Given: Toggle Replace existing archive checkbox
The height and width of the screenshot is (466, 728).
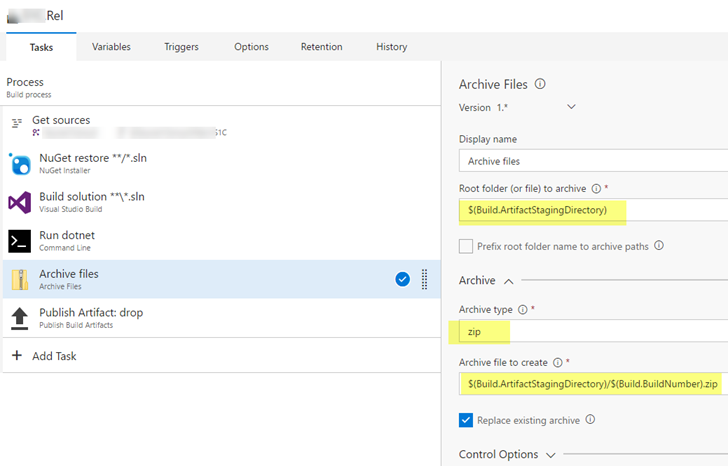Looking at the screenshot, I should [466, 420].
